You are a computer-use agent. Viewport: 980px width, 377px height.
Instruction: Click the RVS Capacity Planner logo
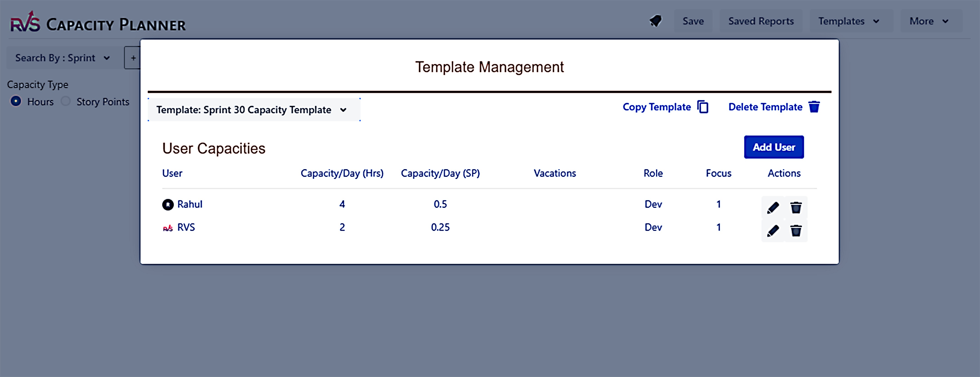pos(97,23)
